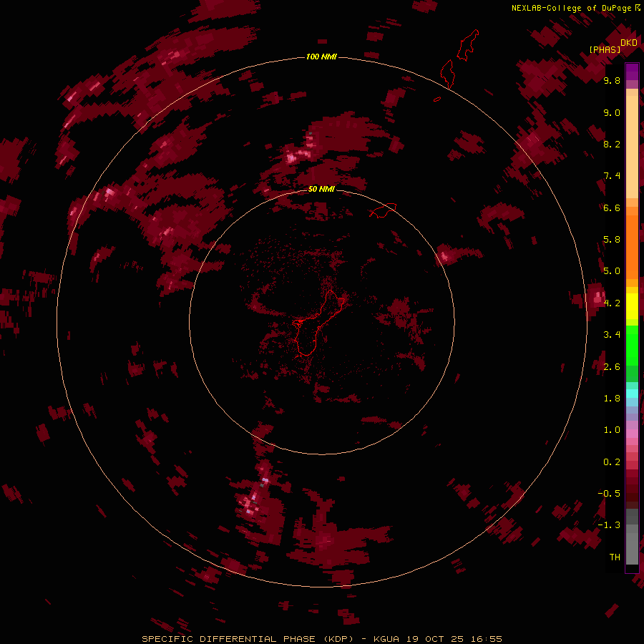Click the 100 NMI range ring label
The height and width of the screenshot is (644, 644).
click(x=321, y=57)
